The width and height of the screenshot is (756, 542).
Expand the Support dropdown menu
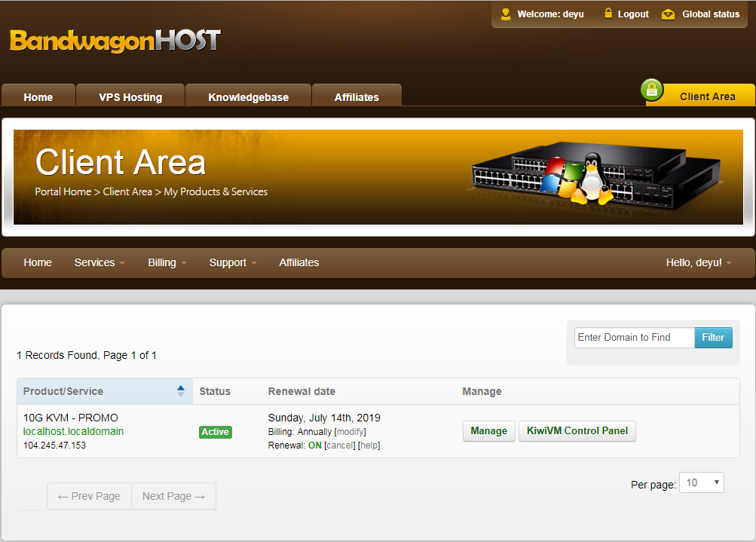(233, 262)
